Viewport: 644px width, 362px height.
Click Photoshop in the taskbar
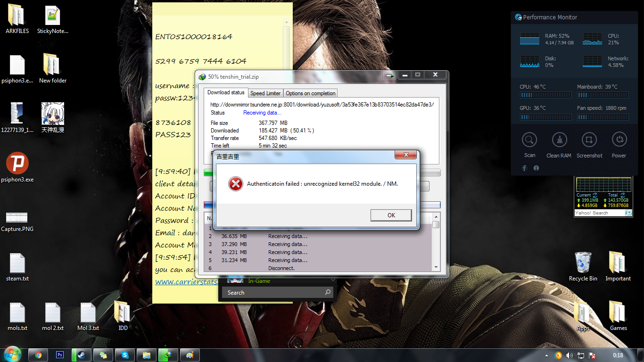60,355
